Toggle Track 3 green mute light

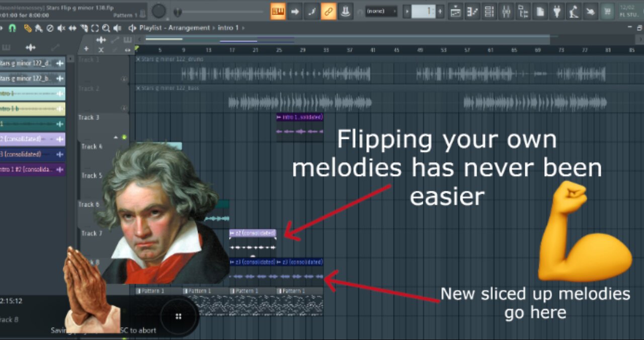[x=124, y=137]
